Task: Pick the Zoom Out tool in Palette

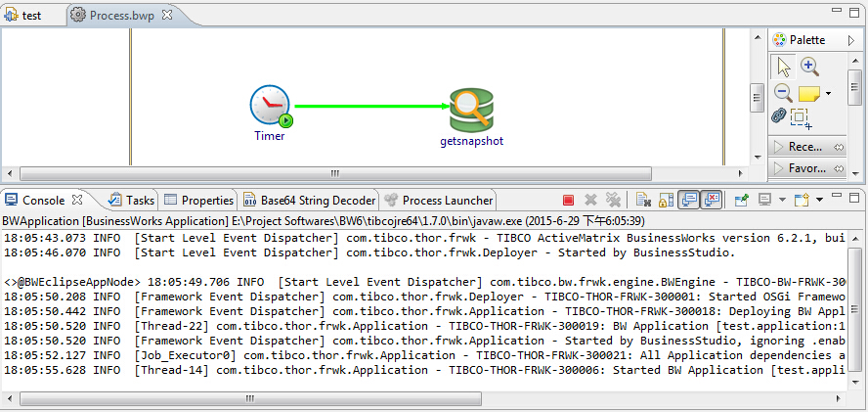Action: [783, 92]
